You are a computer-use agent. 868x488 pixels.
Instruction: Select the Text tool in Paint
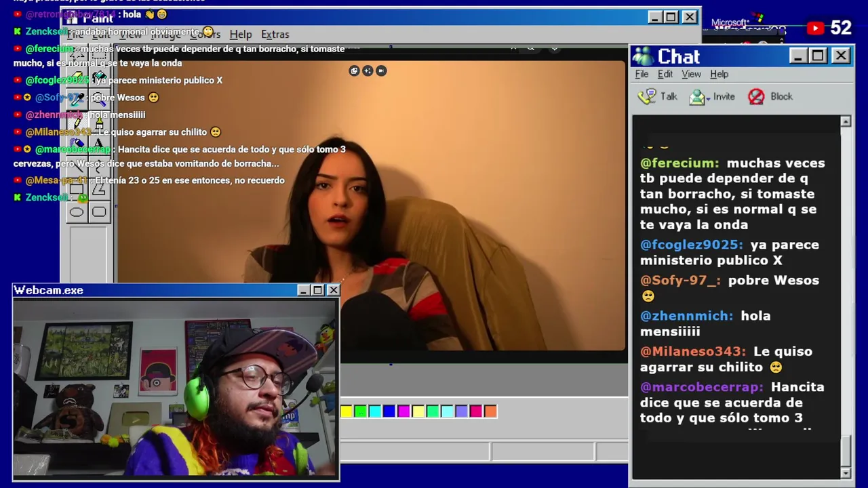point(99,144)
